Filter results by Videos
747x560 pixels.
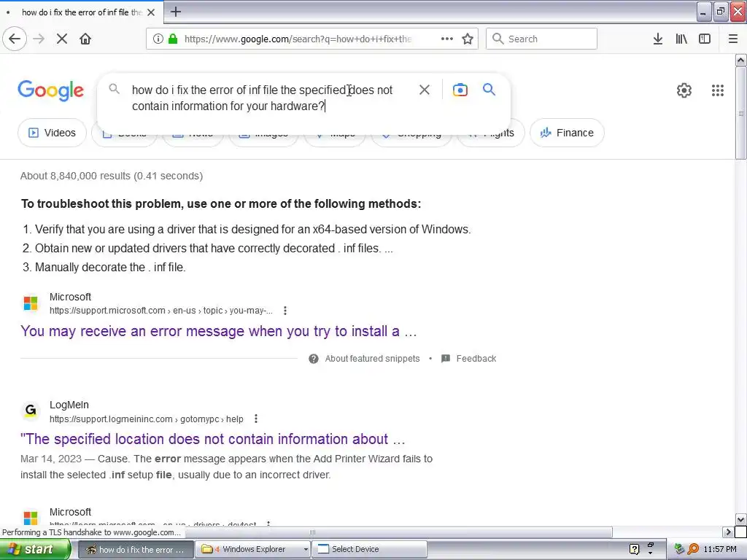pos(53,133)
